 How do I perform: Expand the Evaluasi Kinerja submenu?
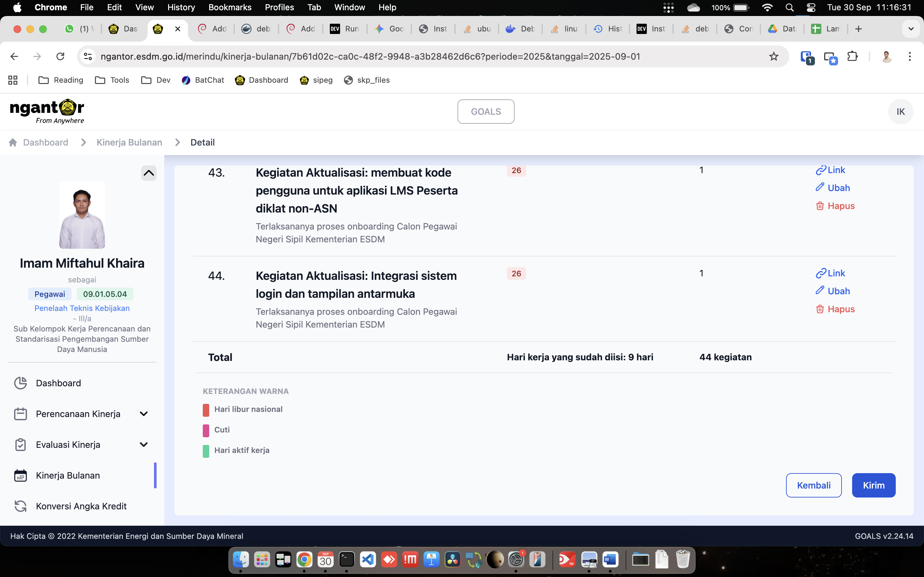143,445
